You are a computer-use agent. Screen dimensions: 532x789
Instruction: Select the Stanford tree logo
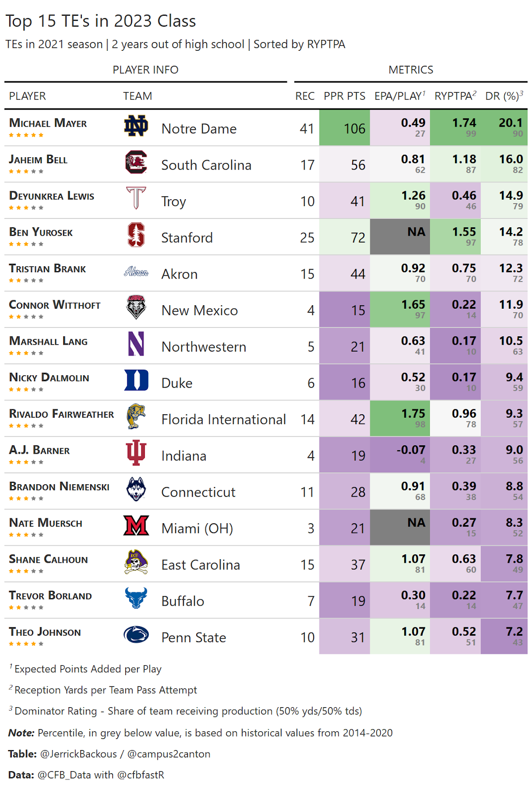(x=136, y=235)
